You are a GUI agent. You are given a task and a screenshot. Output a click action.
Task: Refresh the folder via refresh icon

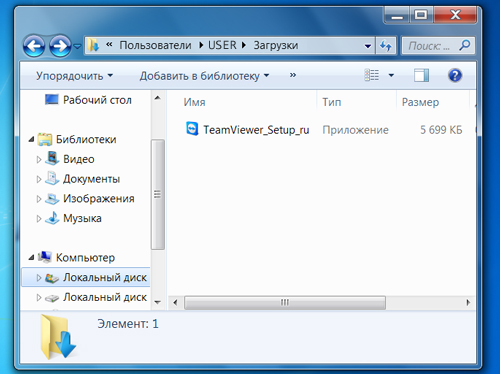click(386, 46)
